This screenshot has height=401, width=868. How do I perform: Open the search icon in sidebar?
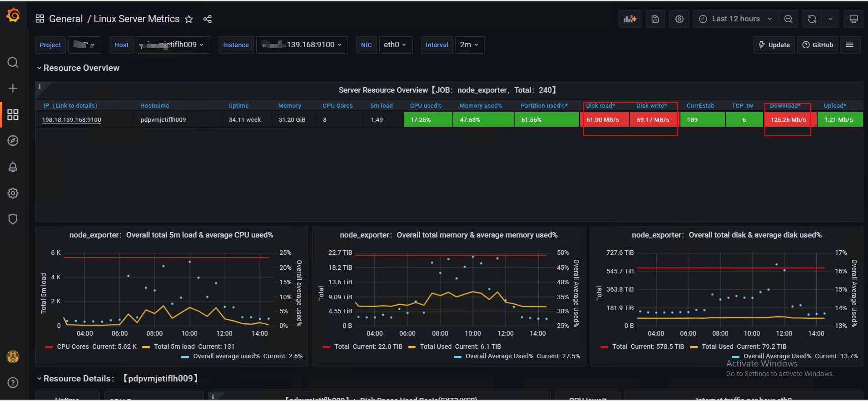pos(13,62)
